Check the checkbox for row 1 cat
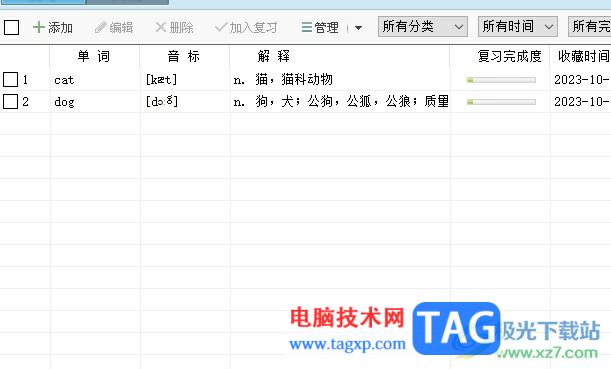 pos(11,79)
